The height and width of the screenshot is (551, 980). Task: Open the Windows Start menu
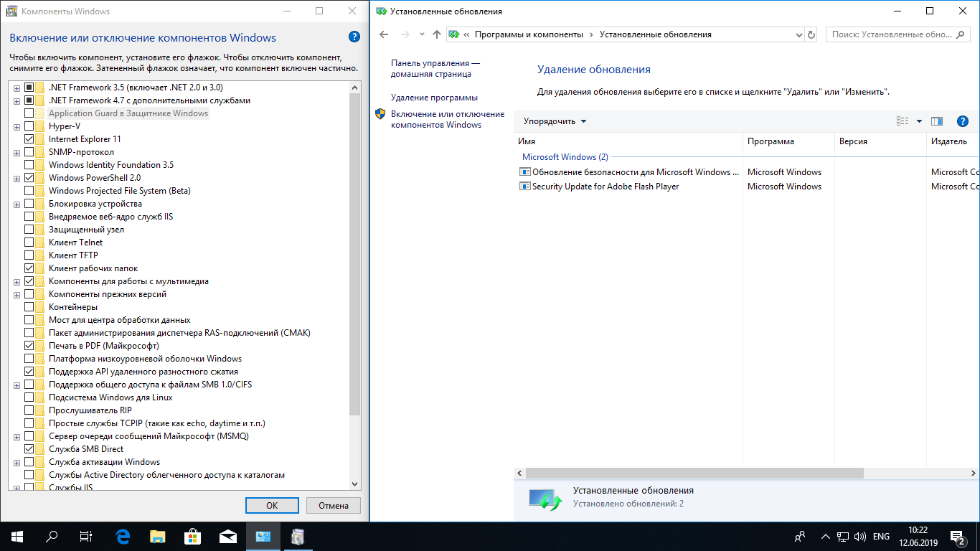tap(17, 537)
